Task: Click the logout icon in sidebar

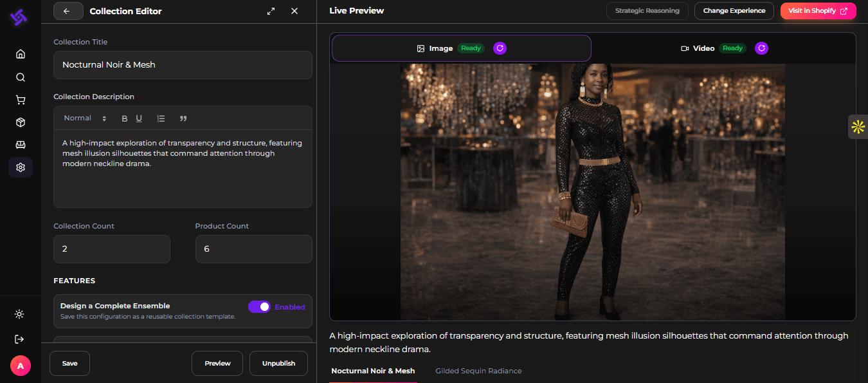Action: point(19,339)
